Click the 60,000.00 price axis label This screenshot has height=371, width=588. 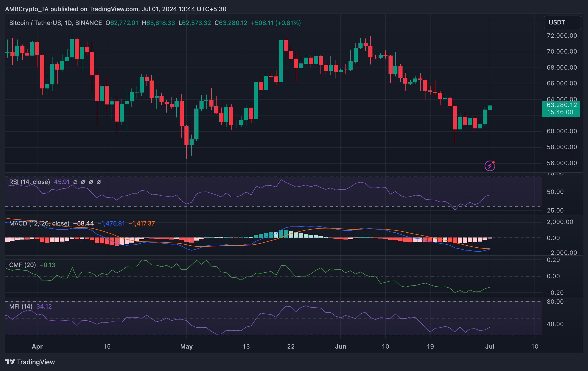[x=562, y=131]
